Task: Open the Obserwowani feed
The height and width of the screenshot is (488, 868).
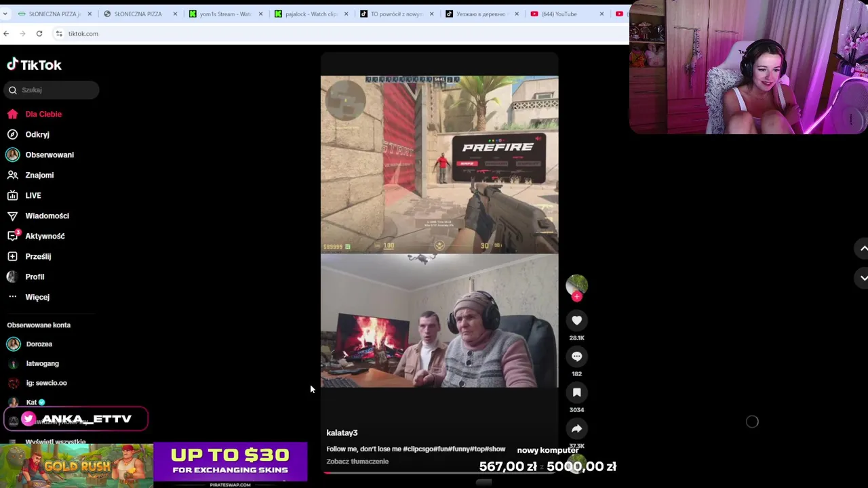Action: 50,155
